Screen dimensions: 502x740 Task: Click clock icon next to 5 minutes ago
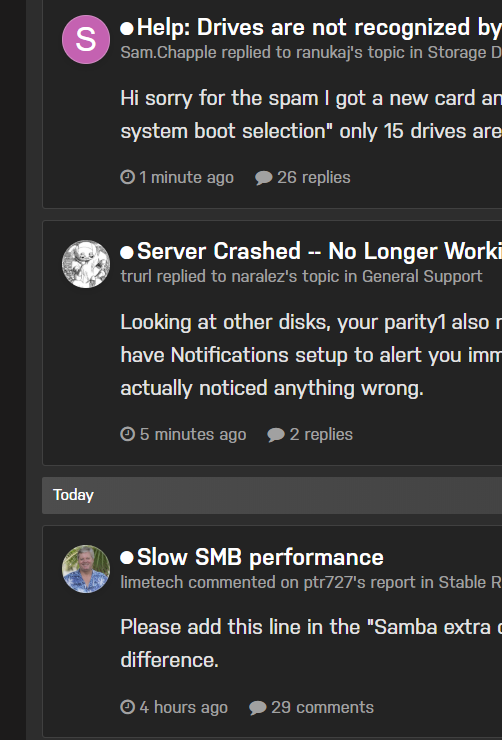pos(127,434)
